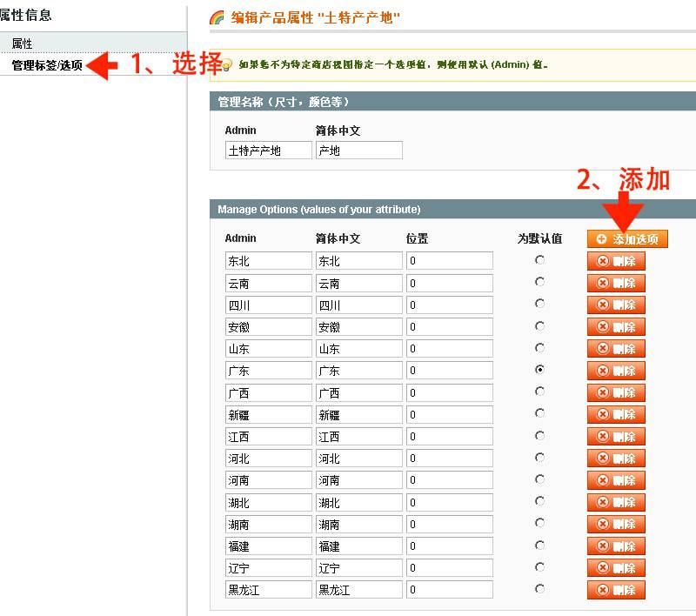696x616 pixels.
Task: Edit the 简体中文 value for 河南
Action: pos(358,480)
